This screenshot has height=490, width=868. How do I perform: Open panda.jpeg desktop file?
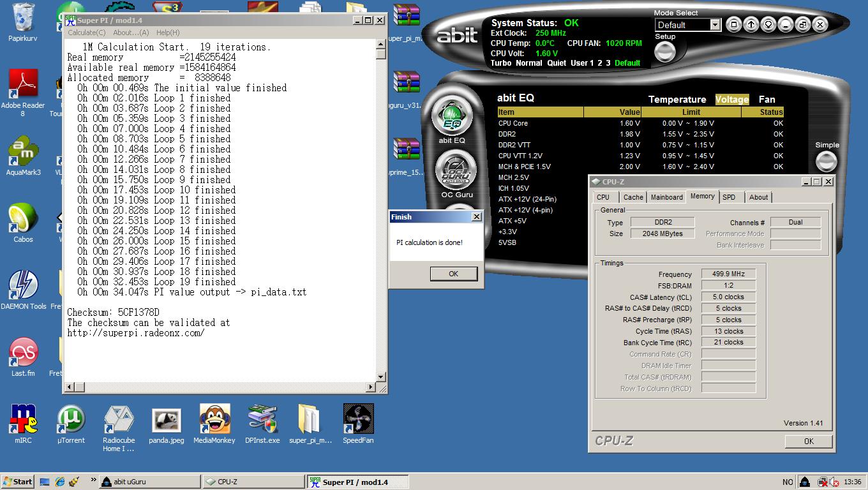tap(167, 424)
